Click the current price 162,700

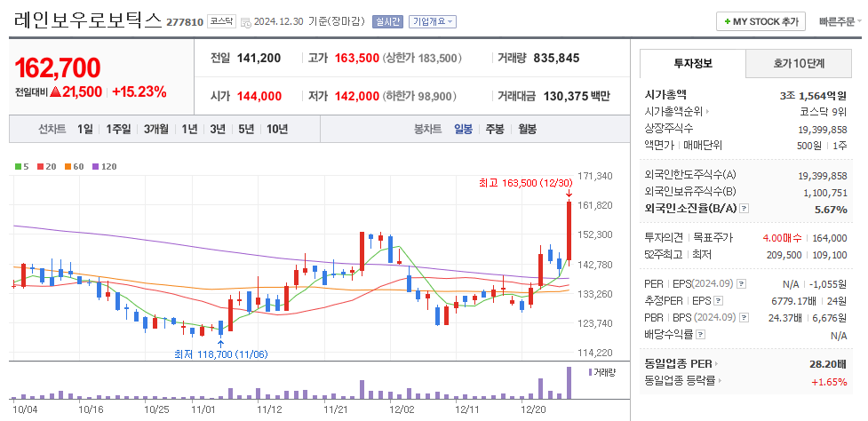58,68
